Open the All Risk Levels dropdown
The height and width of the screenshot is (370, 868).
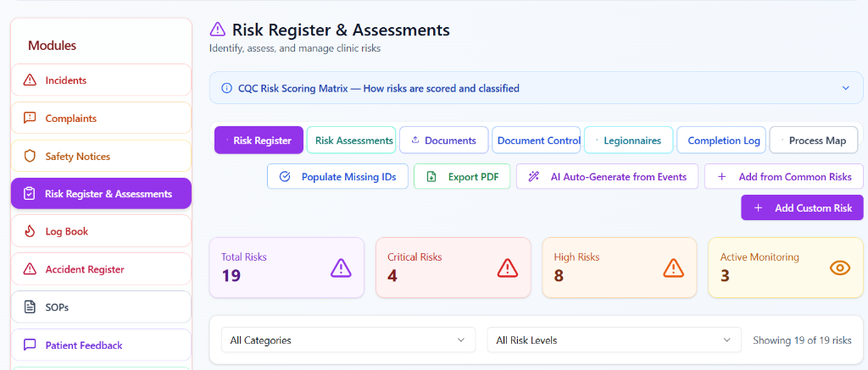(x=614, y=340)
